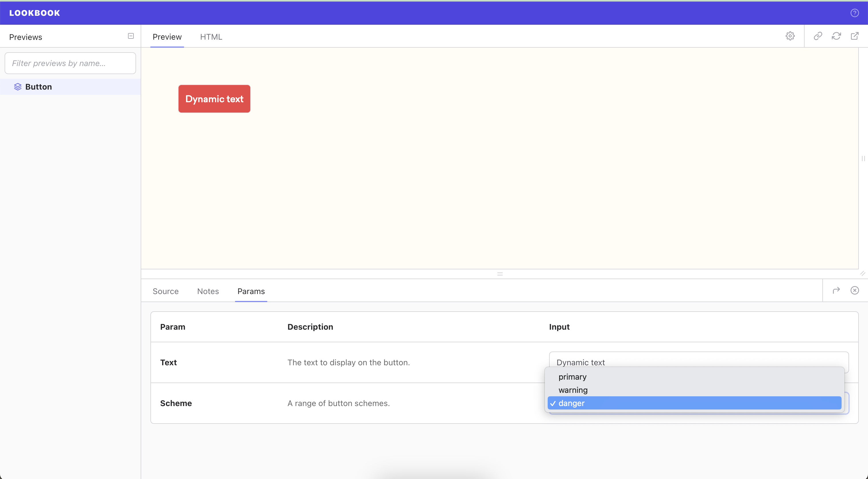Image resolution: width=868 pixels, height=479 pixels.
Task: Open the Source tab
Action: (165, 291)
